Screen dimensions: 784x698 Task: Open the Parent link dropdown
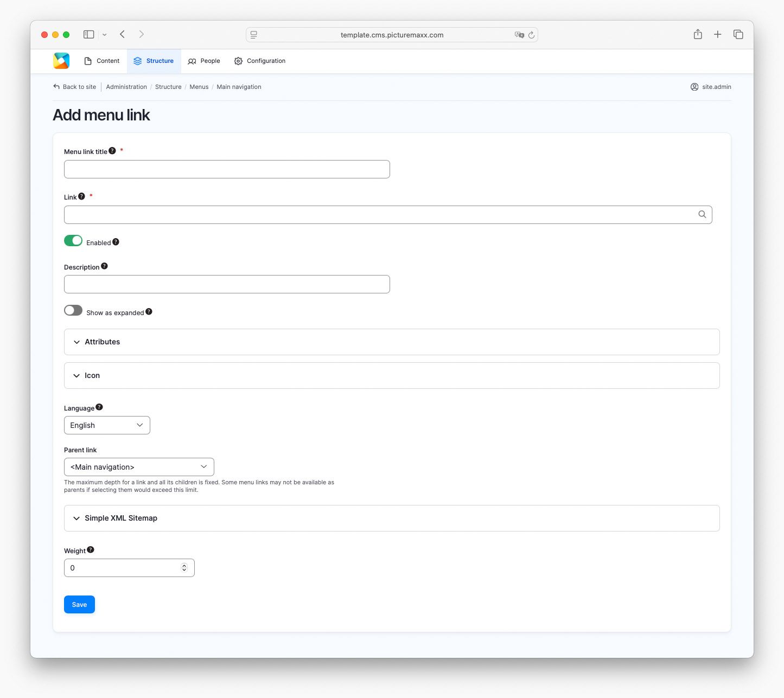click(138, 466)
